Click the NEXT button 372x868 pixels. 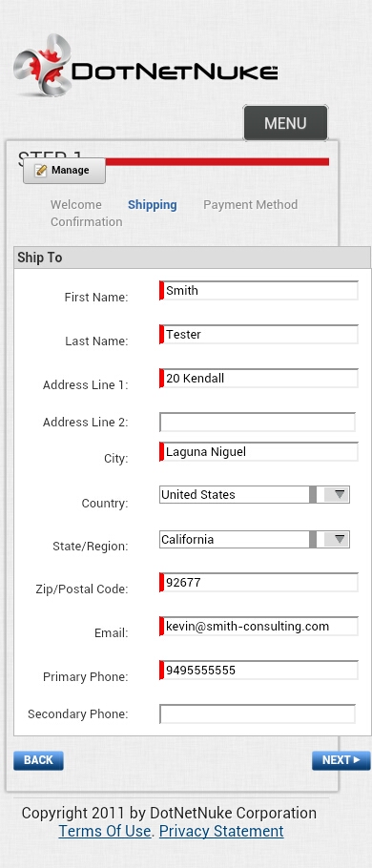(341, 760)
